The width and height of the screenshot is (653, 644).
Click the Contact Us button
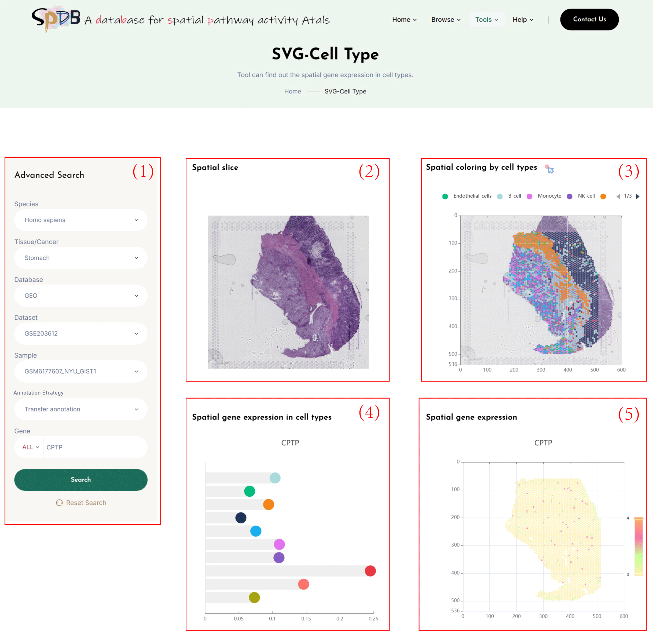point(589,19)
